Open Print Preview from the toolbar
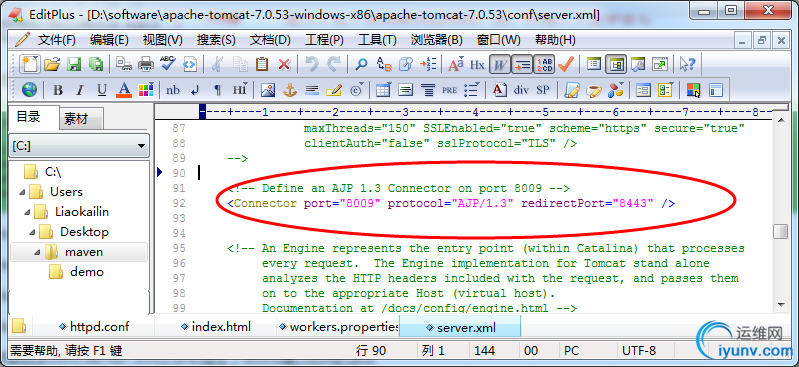Image resolution: width=799 pixels, height=367 pixels. coord(124,64)
